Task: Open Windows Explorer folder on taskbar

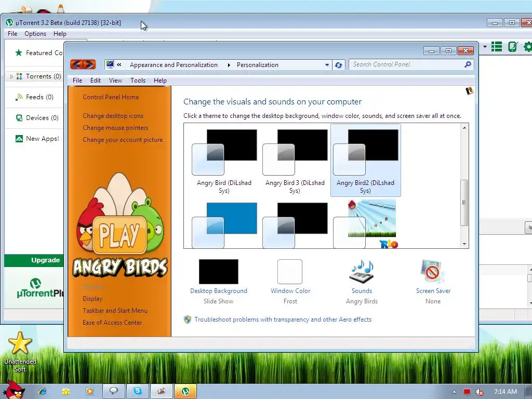Action: (66, 392)
